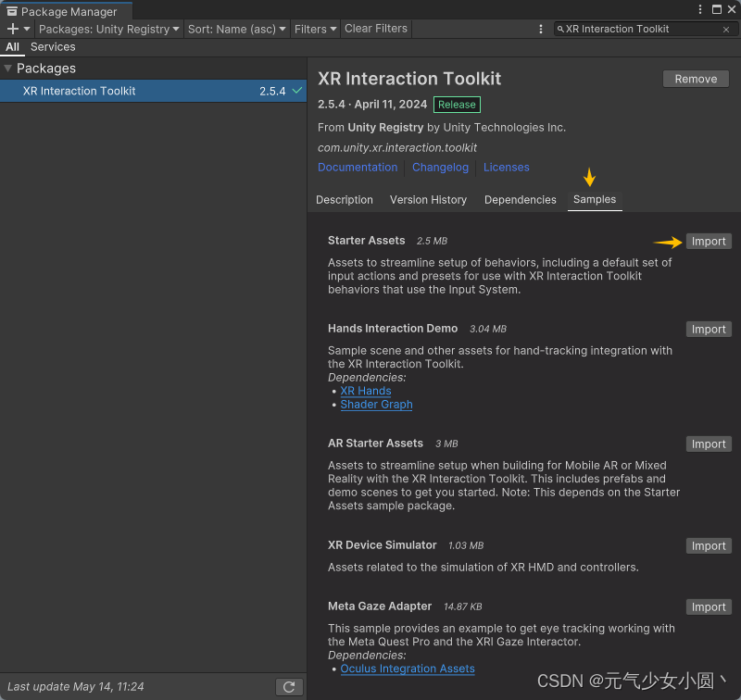741x700 pixels.
Task: Click the XR Interaction Toolkit details heading
Action: (409, 79)
